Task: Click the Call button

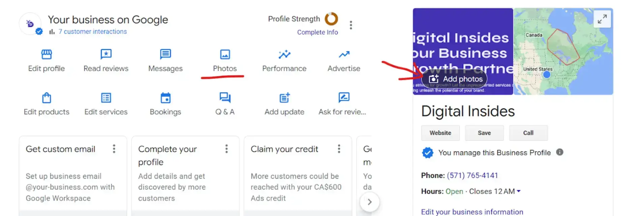Action: pyautogui.click(x=528, y=133)
